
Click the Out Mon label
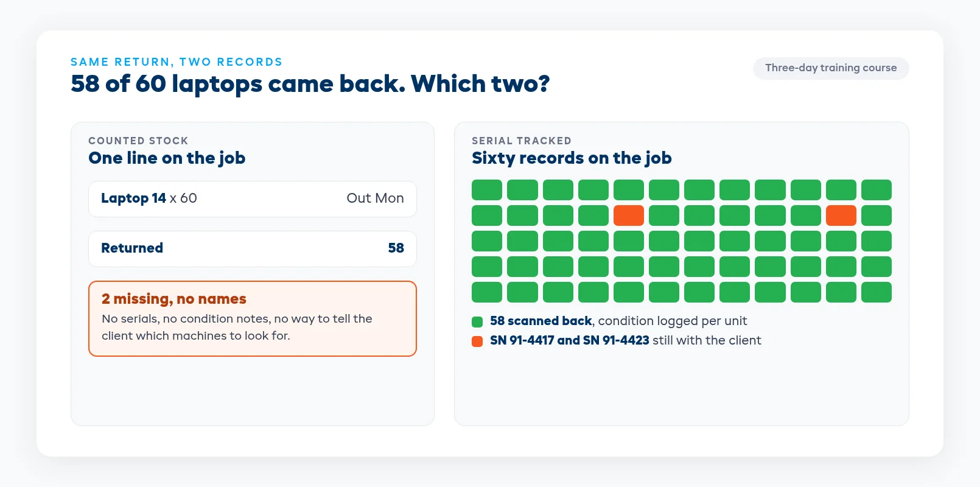click(375, 198)
